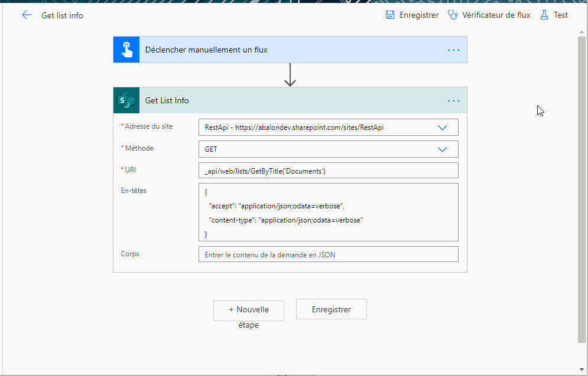Click the vertical scrollbar thumb
The height and width of the screenshot is (376, 588).
pyautogui.click(x=581, y=189)
